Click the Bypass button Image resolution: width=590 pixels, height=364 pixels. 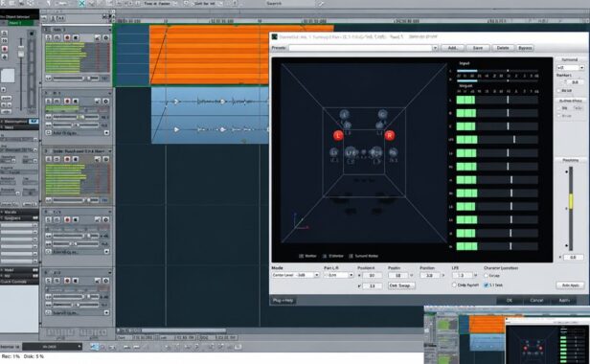tap(525, 48)
